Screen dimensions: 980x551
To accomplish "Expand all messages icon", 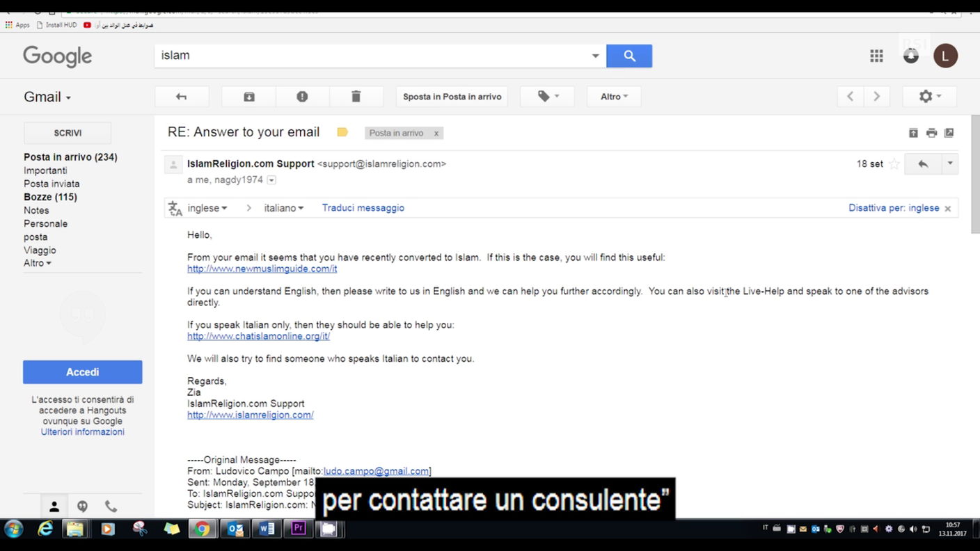I will [x=913, y=133].
